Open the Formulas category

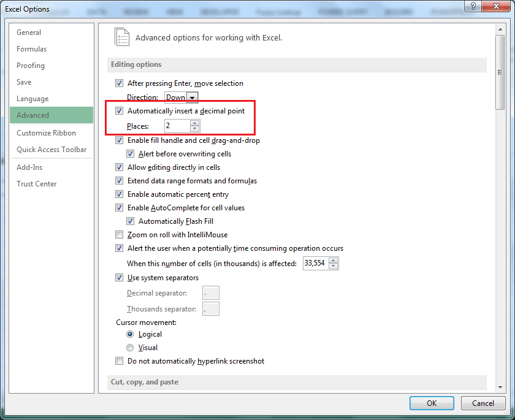click(x=31, y=49)
